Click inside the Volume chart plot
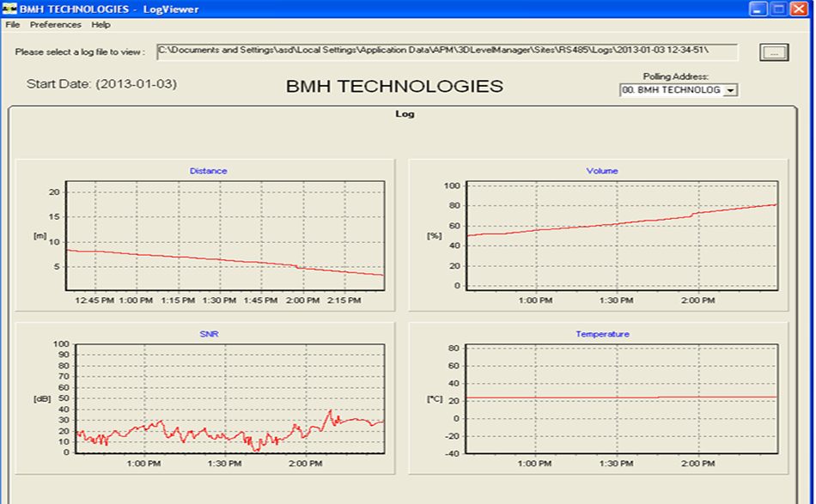The height and width of the screenshot is (504, 816). [x=622, y=235]
